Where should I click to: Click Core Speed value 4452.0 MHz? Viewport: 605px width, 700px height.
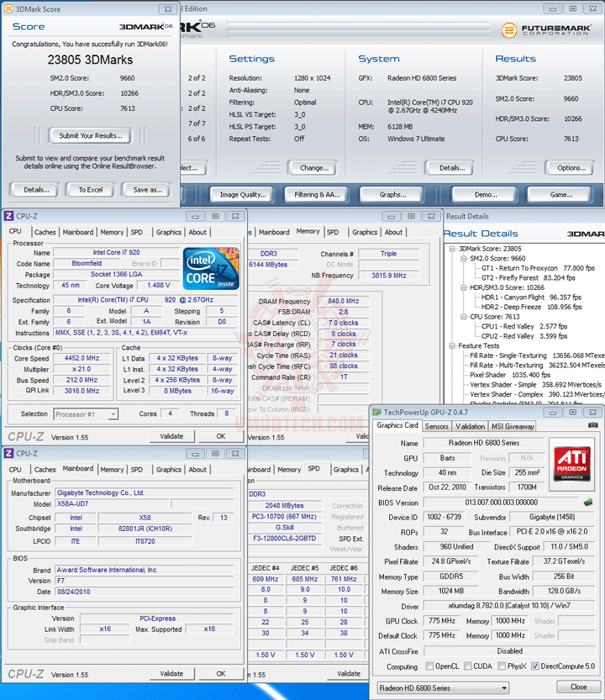pos(82,358)
